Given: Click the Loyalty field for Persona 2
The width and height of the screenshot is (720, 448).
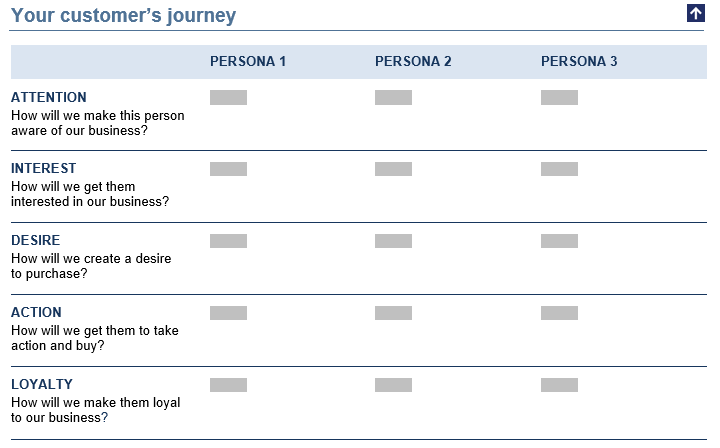Looking at the screenshot, I should click(393, 385).
